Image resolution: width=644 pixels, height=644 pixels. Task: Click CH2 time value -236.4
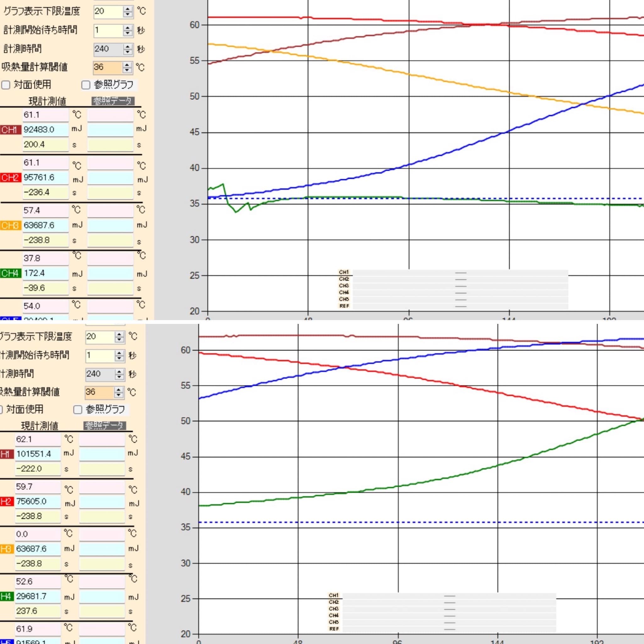(x=46, y=192)
